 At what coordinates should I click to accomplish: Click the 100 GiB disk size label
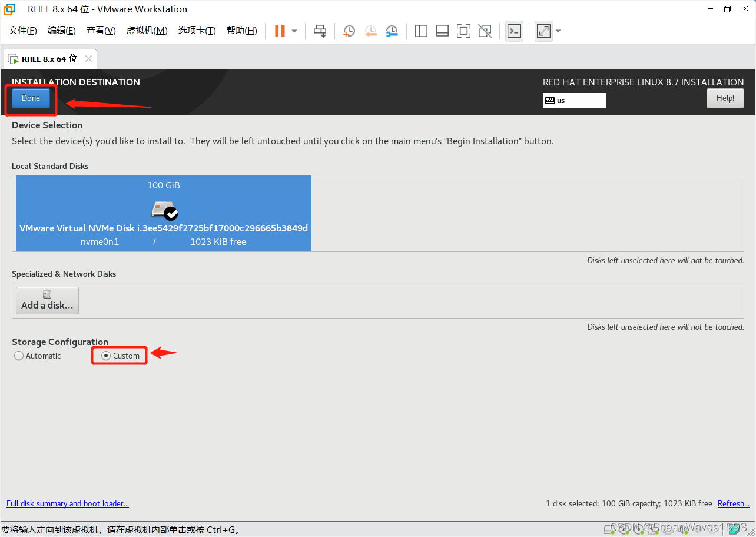164,185
